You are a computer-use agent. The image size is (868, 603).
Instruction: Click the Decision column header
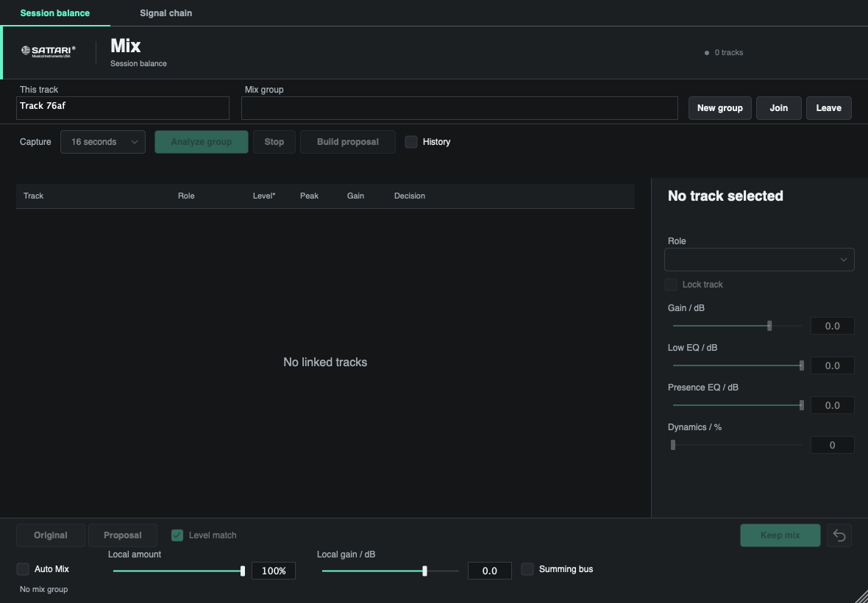pos(410,196)
